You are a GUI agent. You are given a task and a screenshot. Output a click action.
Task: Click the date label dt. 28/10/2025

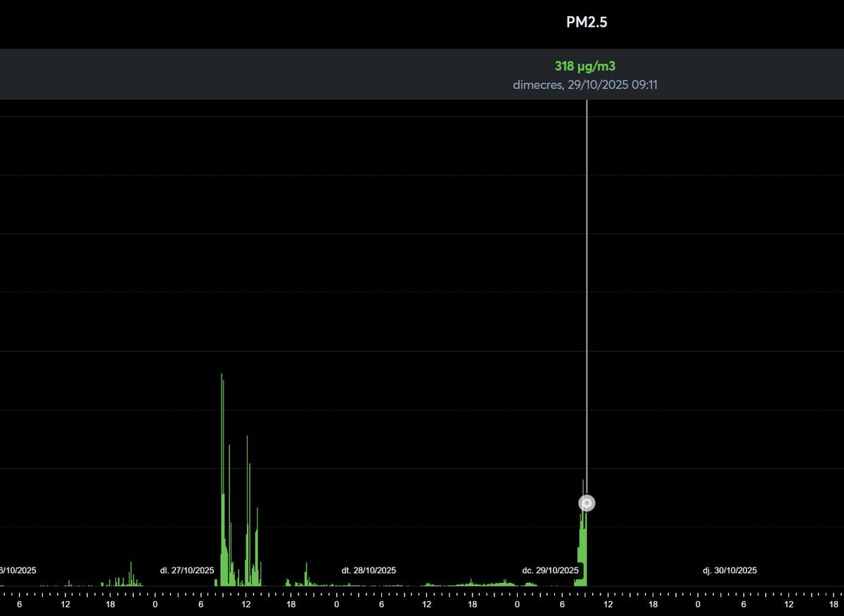[369, 570]
